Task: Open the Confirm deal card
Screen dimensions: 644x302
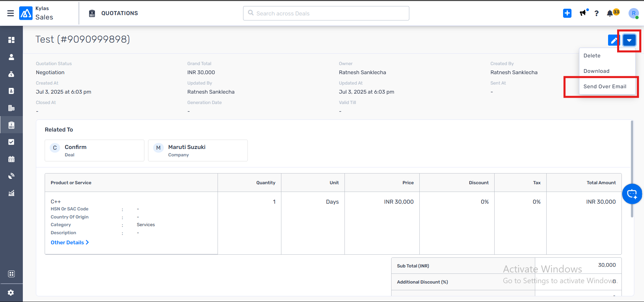Action: [94, 150]
